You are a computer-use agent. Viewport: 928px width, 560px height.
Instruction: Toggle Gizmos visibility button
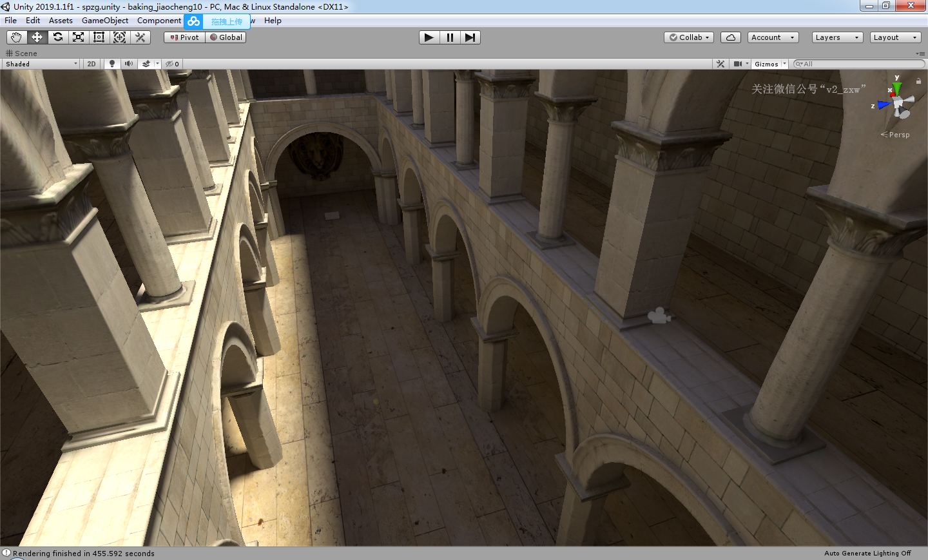click(x=766, y=64)
